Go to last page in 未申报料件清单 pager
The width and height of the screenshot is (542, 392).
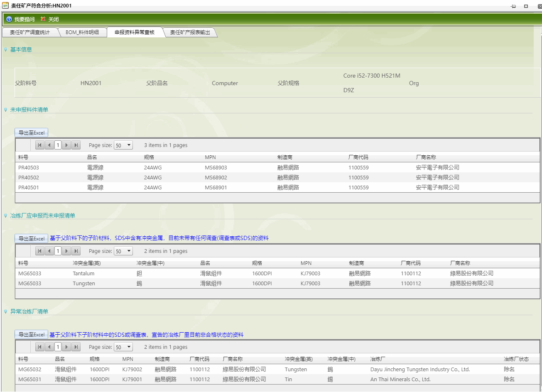76,145
